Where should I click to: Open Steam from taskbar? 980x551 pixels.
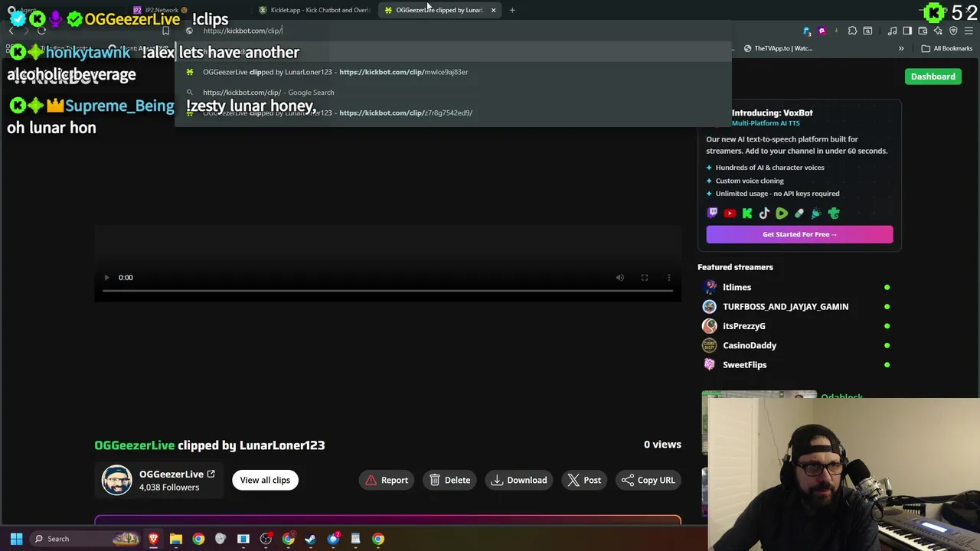point(310,539)
